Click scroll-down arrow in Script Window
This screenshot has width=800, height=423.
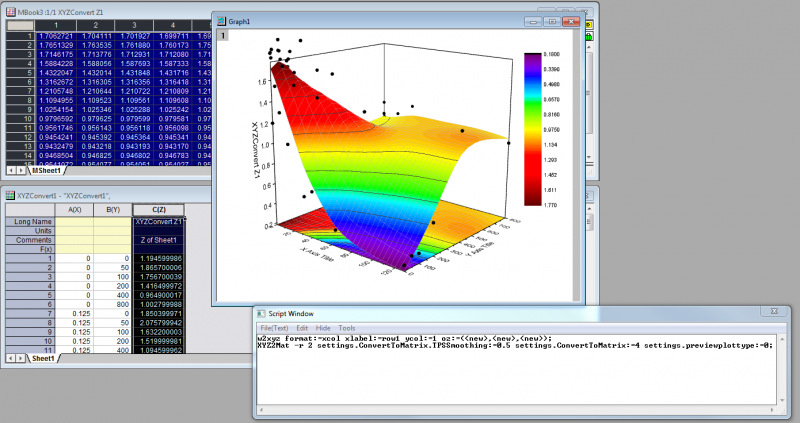click(783, 401)
